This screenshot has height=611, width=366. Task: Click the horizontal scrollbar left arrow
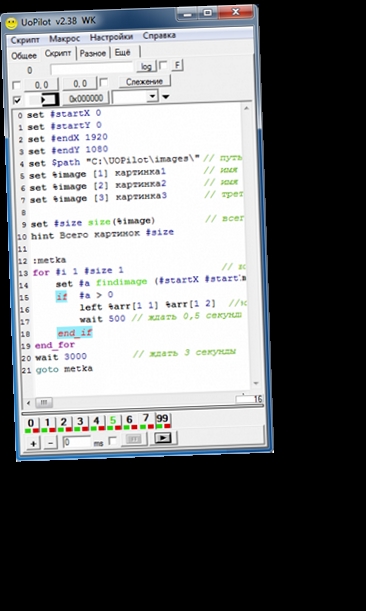point(28,403)
